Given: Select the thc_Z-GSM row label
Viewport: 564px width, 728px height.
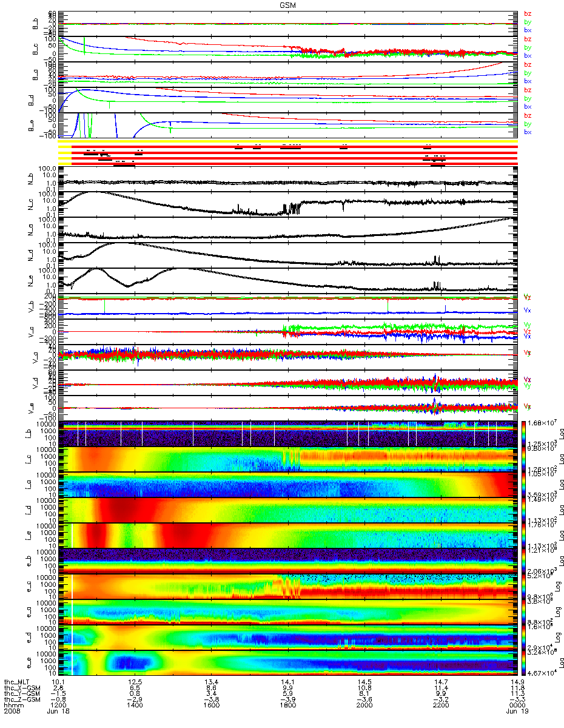Looking at the screenshot, I should click(22, 700).
